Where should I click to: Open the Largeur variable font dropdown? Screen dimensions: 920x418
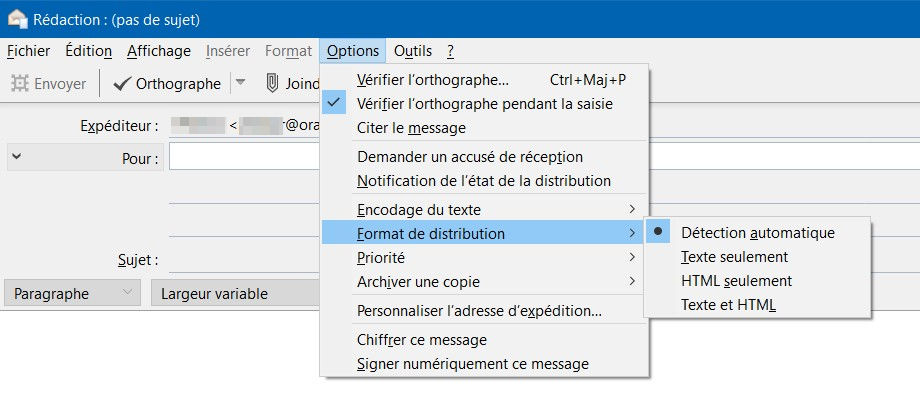coord(234,294)
